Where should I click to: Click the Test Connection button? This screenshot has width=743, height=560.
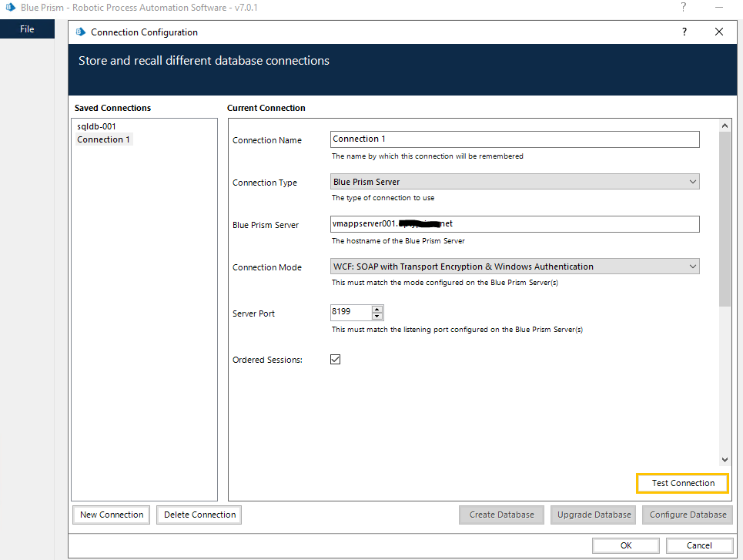click(x=683, y=483)
